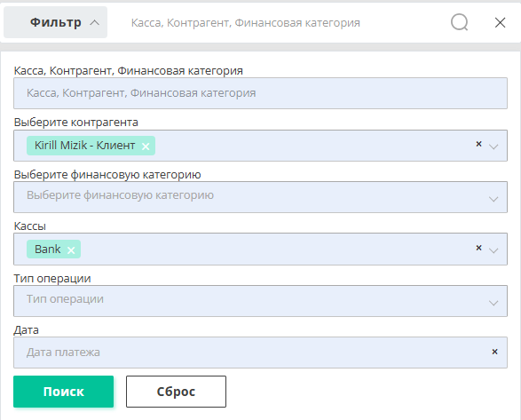Remove the Bank tag from Кассы
Viewport: 521px width, 420px height.
(71, 250)
